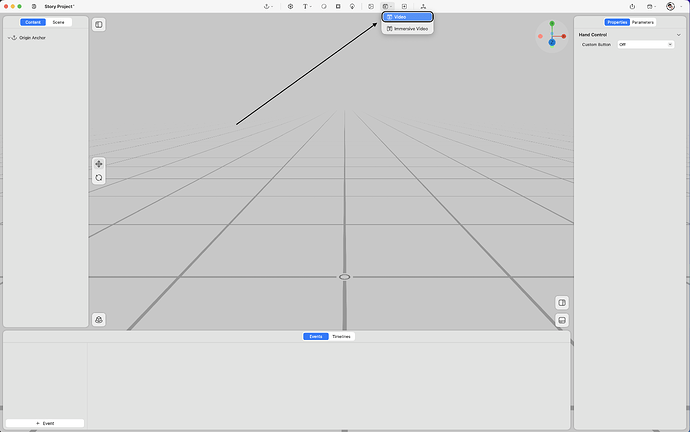
Task: Collapse the Origin Anchor tree arrow
Action: [x=9, y=38]
